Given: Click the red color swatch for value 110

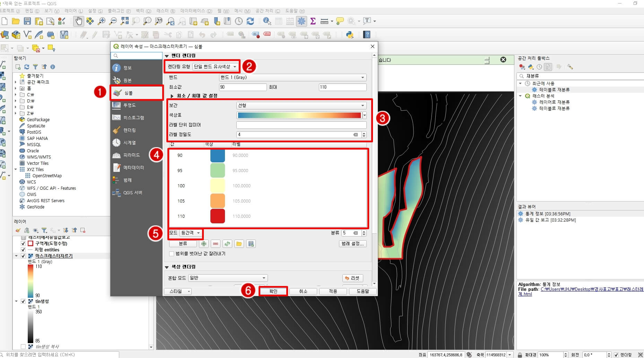Looking at the screenshot, I should [218, 216].
